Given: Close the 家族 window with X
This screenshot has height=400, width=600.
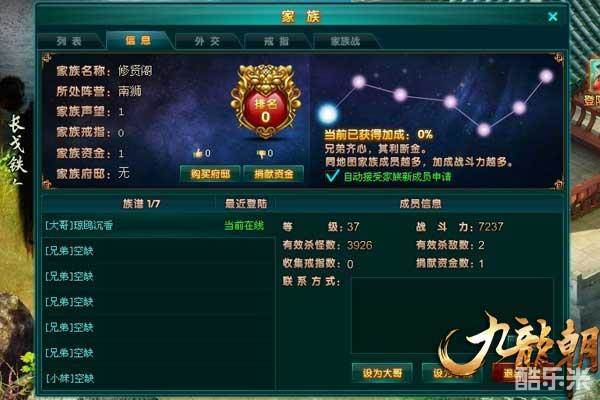Looking at the screenshot, I should [x=553, y=16].
